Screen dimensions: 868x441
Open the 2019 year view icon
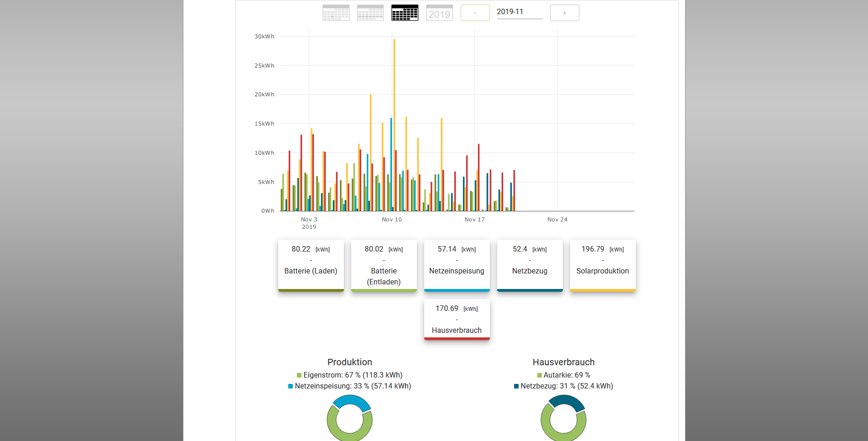(x=439, y=13)
